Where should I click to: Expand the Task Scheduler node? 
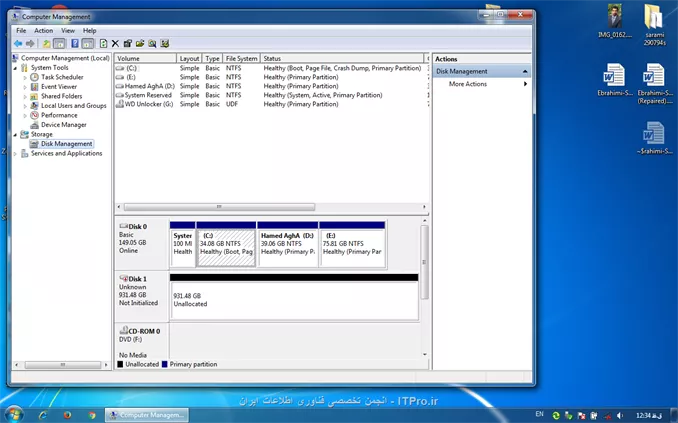25,77
